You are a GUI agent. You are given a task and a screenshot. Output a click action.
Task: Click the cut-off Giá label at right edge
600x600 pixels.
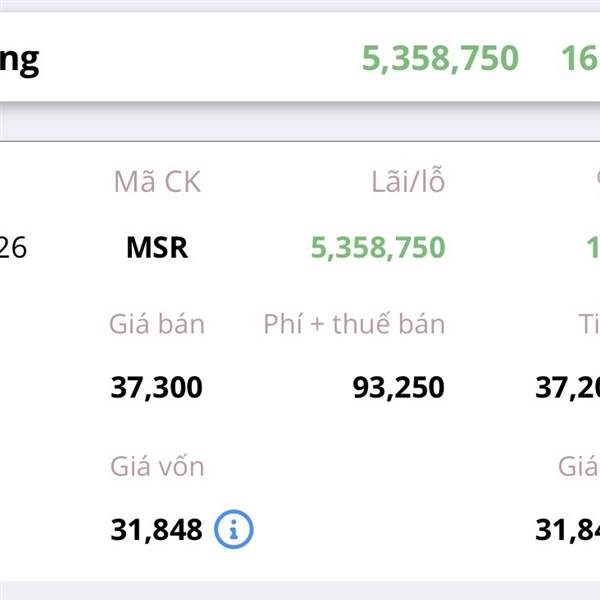579,466
